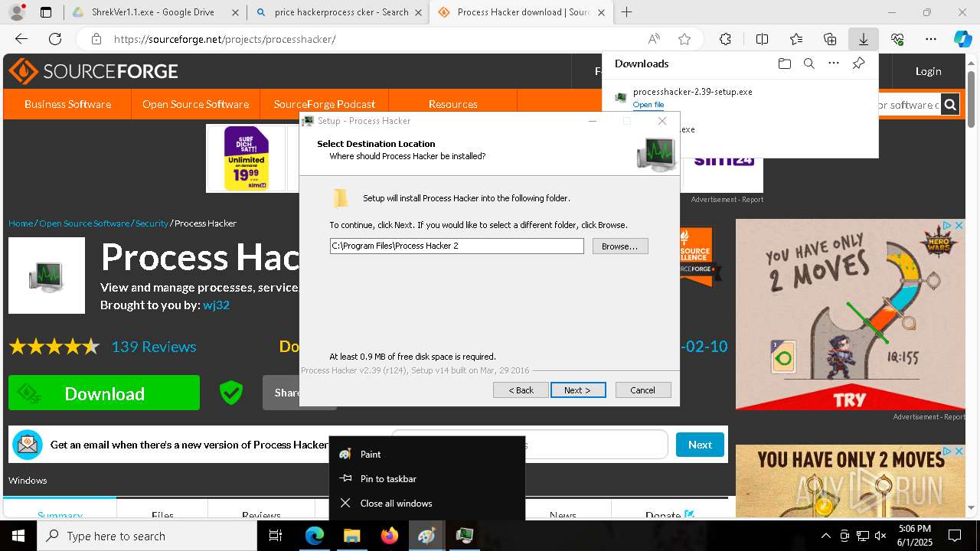Open Copilot sidebar icon
This screenshot has width=980, height=551.
[x=962, y=39]
